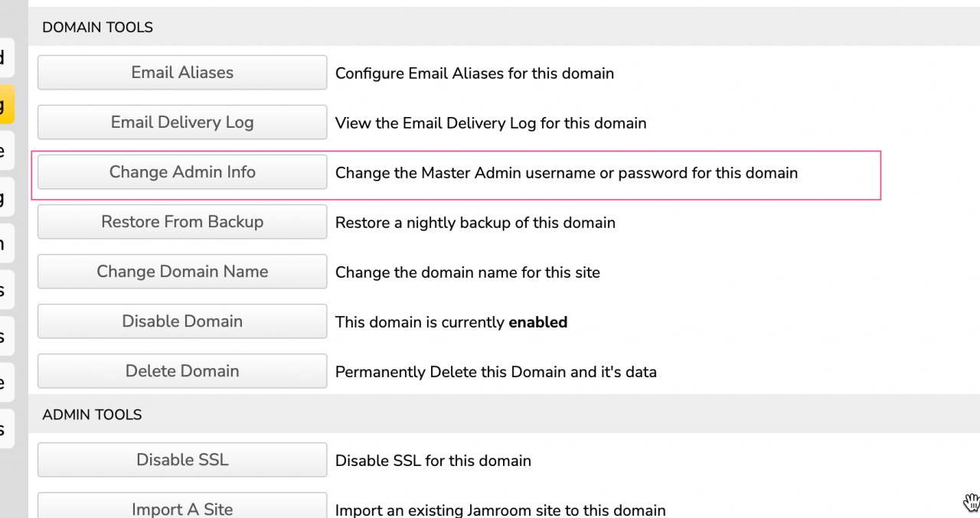Open the sidebar tab beside ADMIN TOOLS header
This screenshot has height=518, width=980.
[x=5, y=428]
